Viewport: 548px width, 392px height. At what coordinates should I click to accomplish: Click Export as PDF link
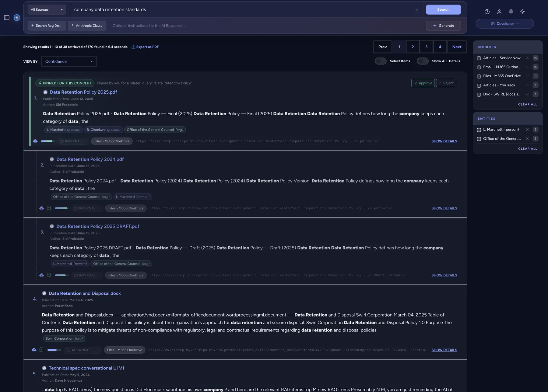pyautogui.click(x=145, y=47)
